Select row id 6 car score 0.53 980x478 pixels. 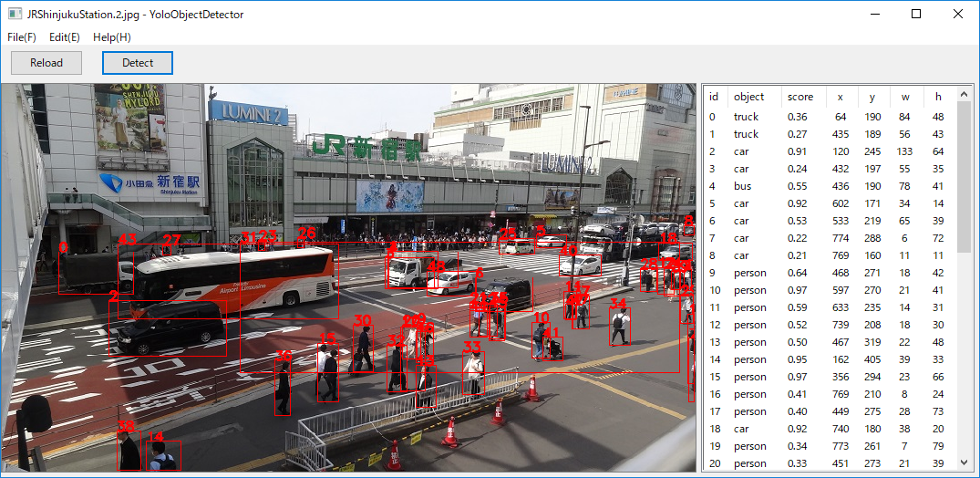point(830,221)
